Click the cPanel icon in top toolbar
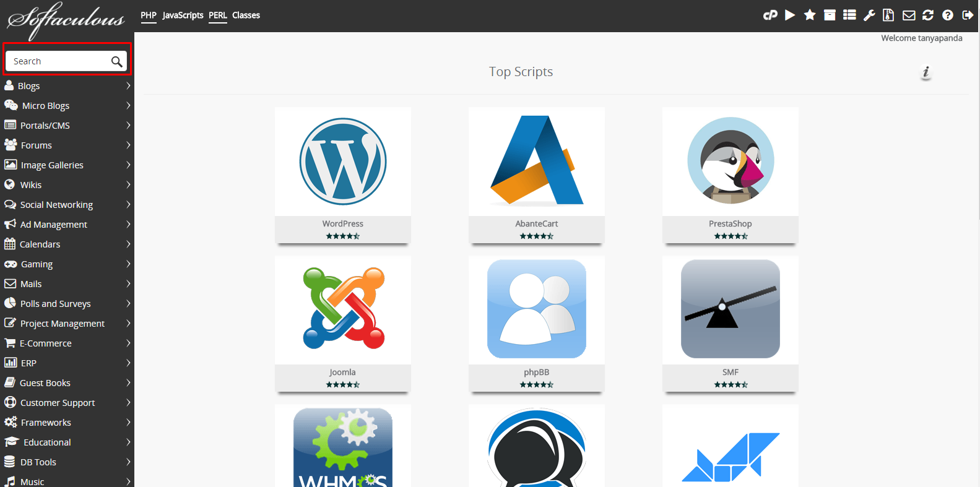 pos(770,15)
